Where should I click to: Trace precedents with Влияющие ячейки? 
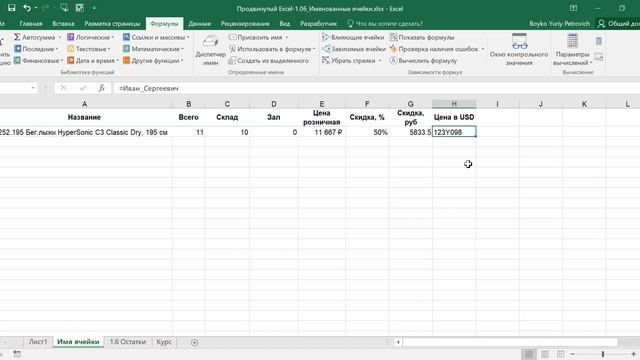pyautogui.click(x=353, y=37)
